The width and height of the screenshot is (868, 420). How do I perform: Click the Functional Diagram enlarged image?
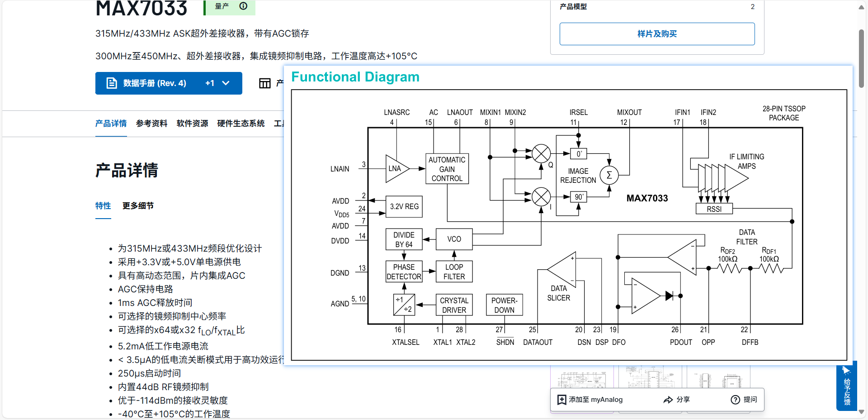click(568, 215)
